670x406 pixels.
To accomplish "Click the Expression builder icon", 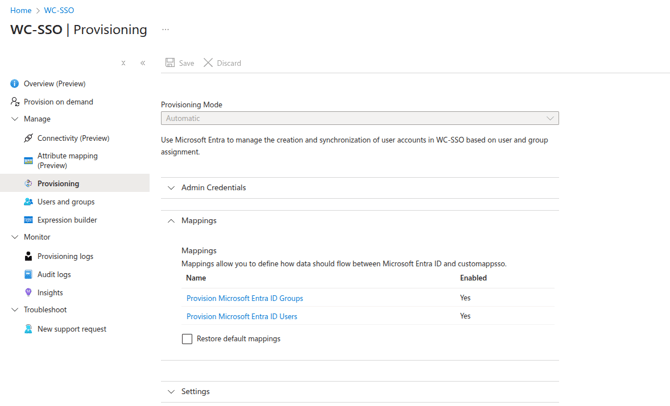I will (28, 220).
